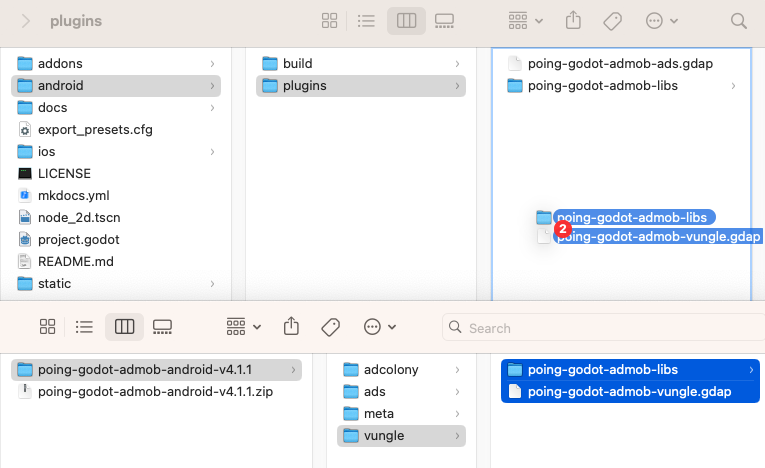Select the android folder
This screenshot has height=468, width=765.
pos(116,85)
